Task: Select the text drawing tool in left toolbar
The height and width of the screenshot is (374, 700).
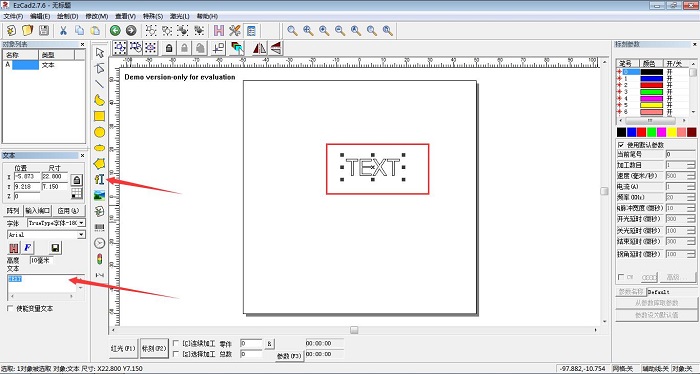Action: tap(99, 179)
